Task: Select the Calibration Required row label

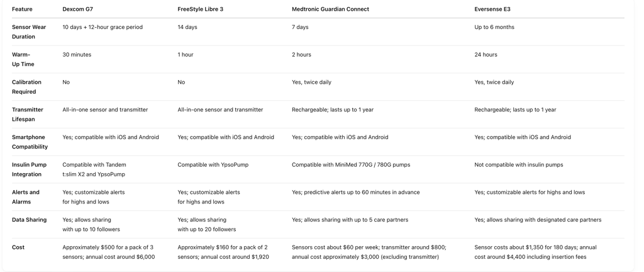Action: click(26, 87)
